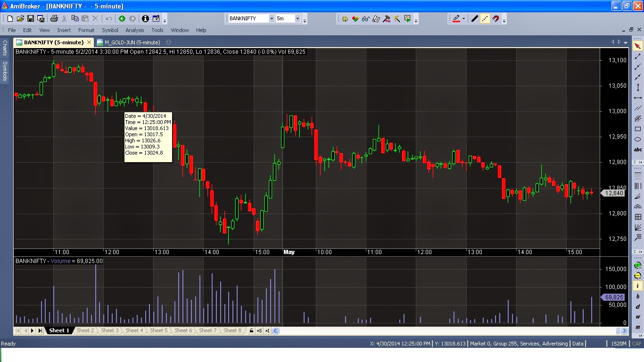Screen dimensions: 644x362
Task: Click the green zoom-in icon
Action: tap(638, 266)
